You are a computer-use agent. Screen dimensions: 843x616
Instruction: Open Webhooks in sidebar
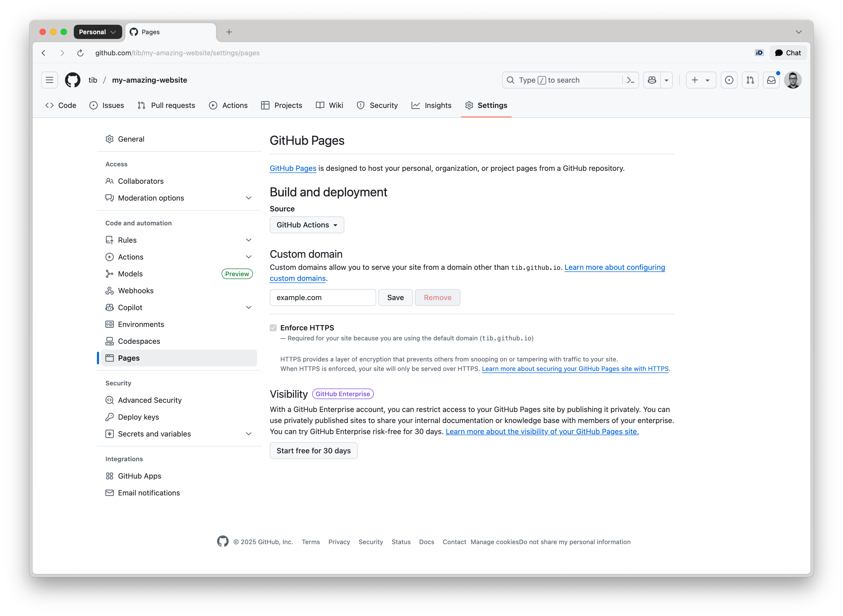point(179,291)
